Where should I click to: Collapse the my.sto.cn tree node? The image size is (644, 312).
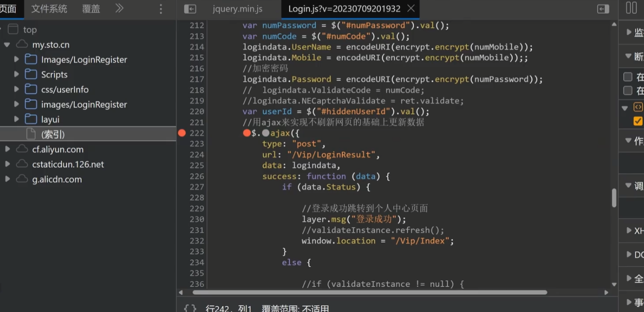click(7, 45)
